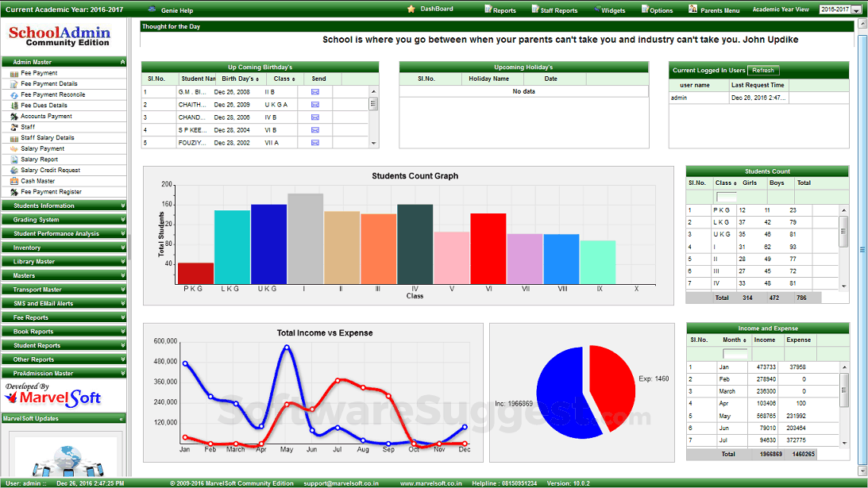Open the Academic Year View dropdown
868x488 pixels.
coord(855,10)
